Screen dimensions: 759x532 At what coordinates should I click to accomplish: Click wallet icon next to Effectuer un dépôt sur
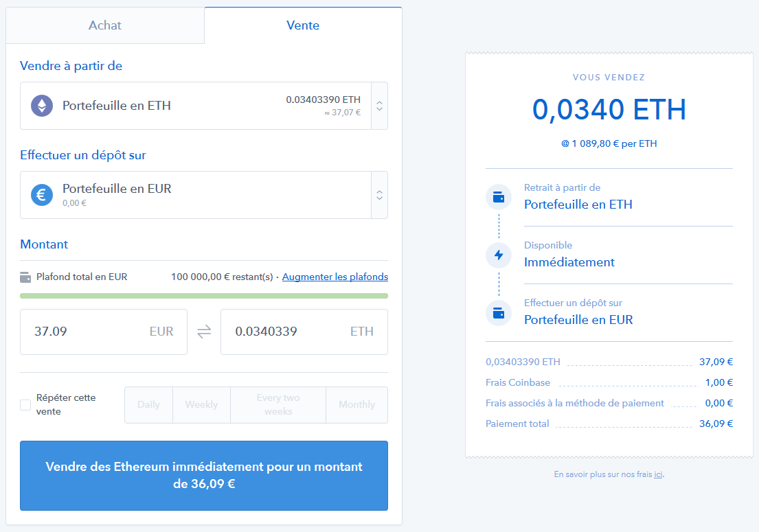(499, 313)
